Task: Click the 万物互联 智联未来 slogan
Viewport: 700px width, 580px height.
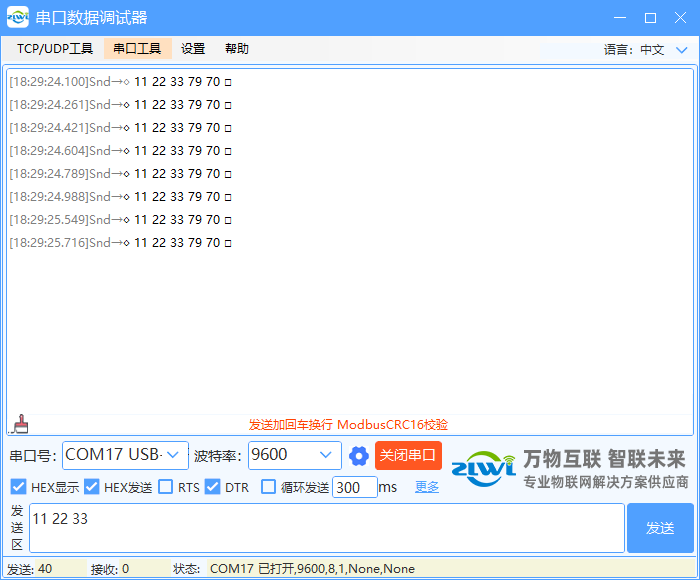Action: click(604, 459)
